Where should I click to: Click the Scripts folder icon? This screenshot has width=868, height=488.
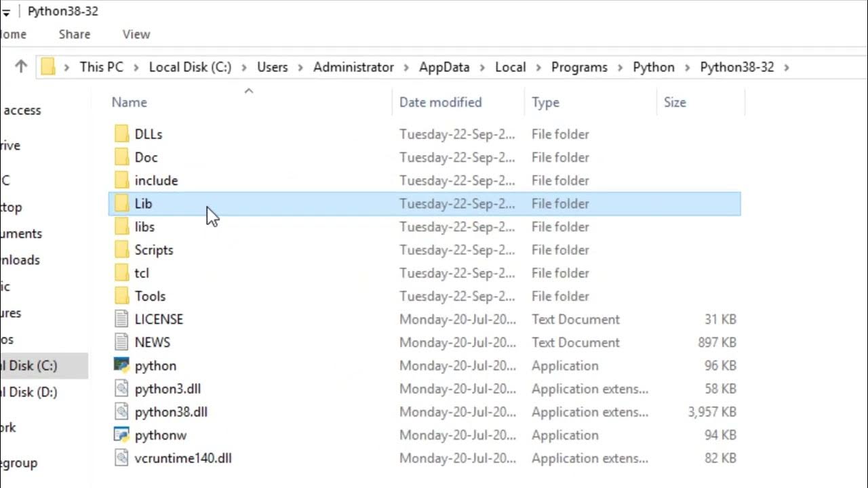point(121,250)
